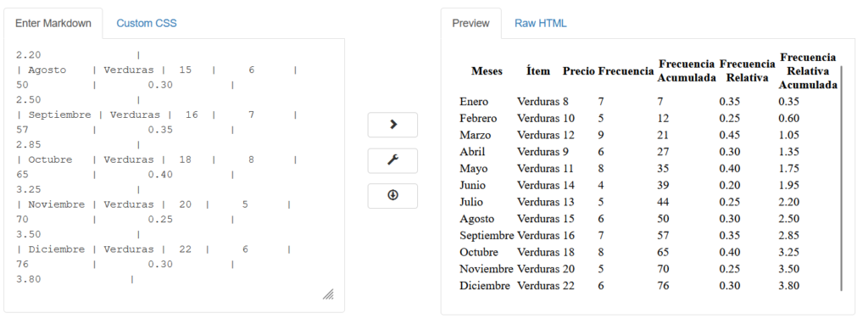The width and height of the screenshot is (868, 330).
Task: Select the Preview tab
Action: tap(470, 23)
